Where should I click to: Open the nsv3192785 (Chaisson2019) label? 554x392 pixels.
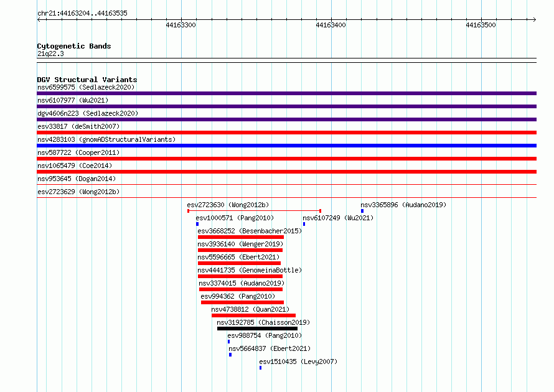pyautogui.click(x=263, y=322)
